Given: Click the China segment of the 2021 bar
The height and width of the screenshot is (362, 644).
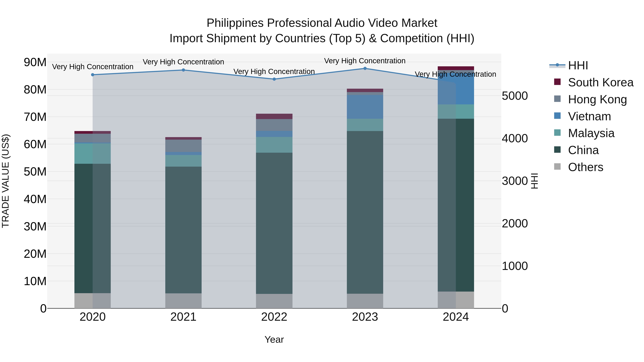Looking at the screenshot, I should click(x=183, y=230).
